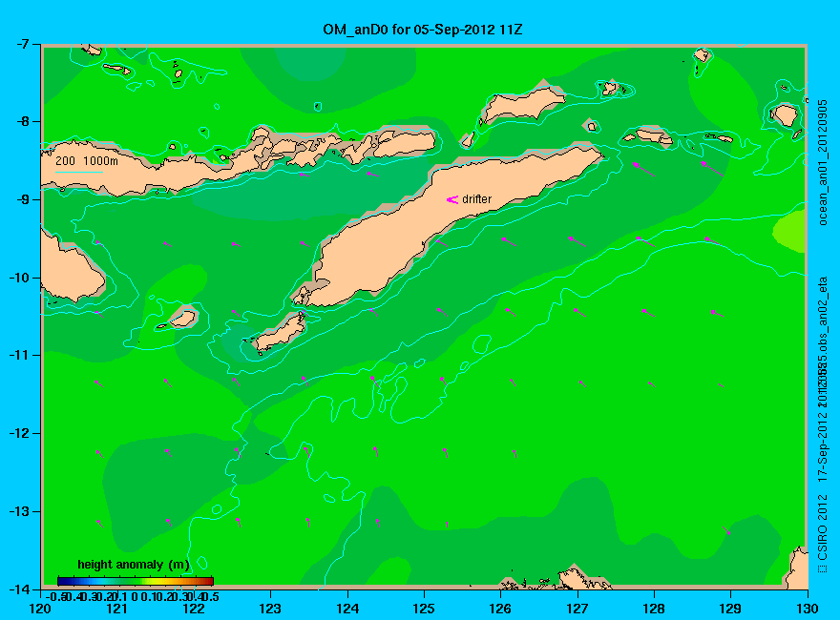Click the y-axis label -14

tap(19, 589)
